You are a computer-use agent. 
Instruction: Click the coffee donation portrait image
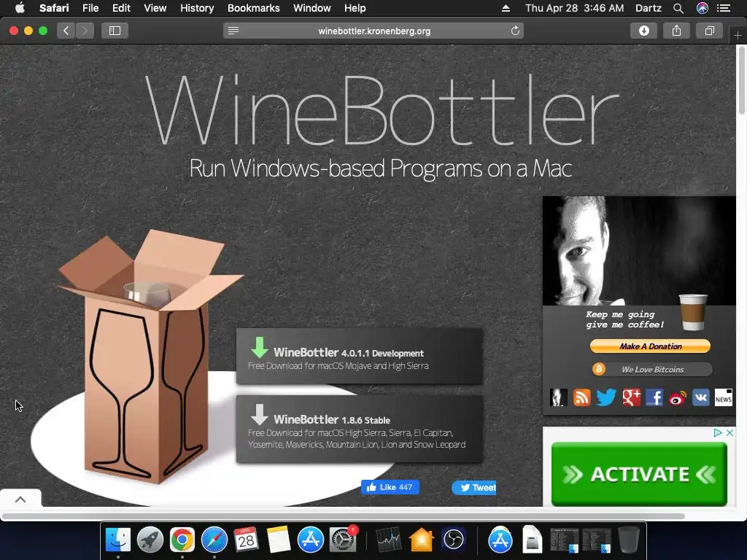639,251
